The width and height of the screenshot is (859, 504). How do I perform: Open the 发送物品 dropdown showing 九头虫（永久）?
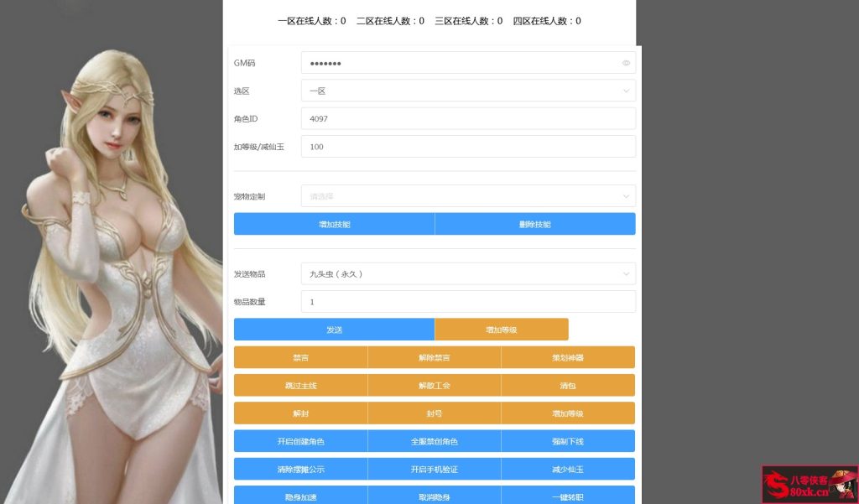[x=468, y=273]
